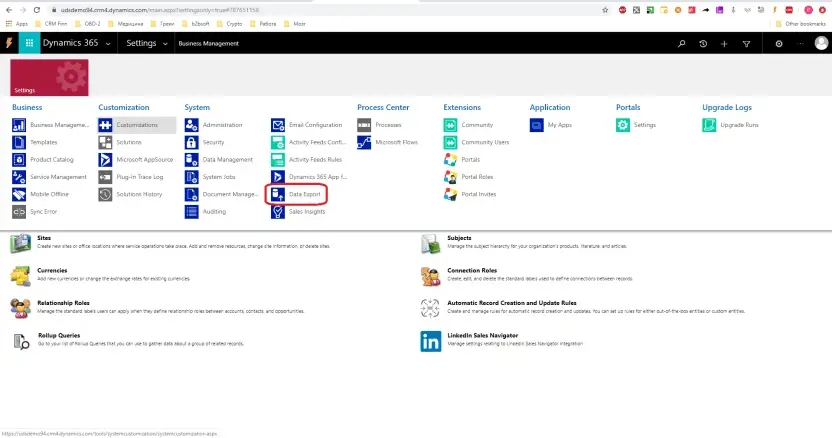Click the browser address bar
The width and height of the screenshot is (832, 438).
(x=300, y=8)
